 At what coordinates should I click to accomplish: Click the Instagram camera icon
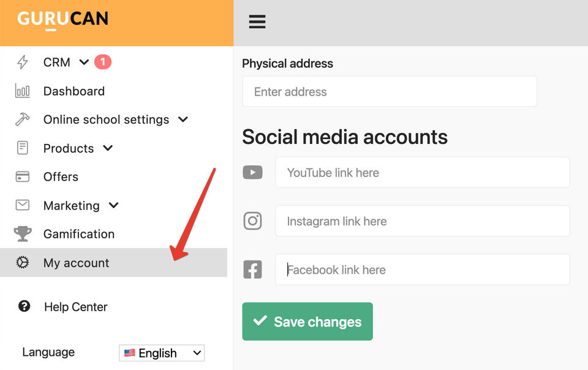pos(253,221)
